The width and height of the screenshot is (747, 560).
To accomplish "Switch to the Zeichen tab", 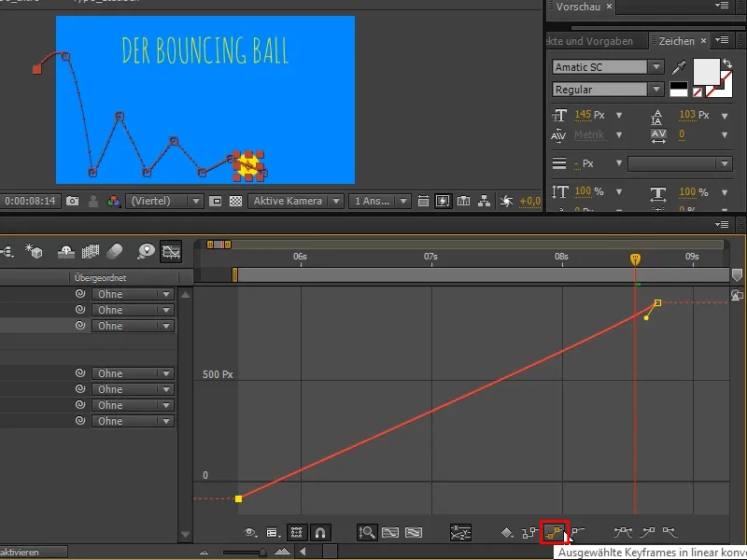I will point(676,41).
